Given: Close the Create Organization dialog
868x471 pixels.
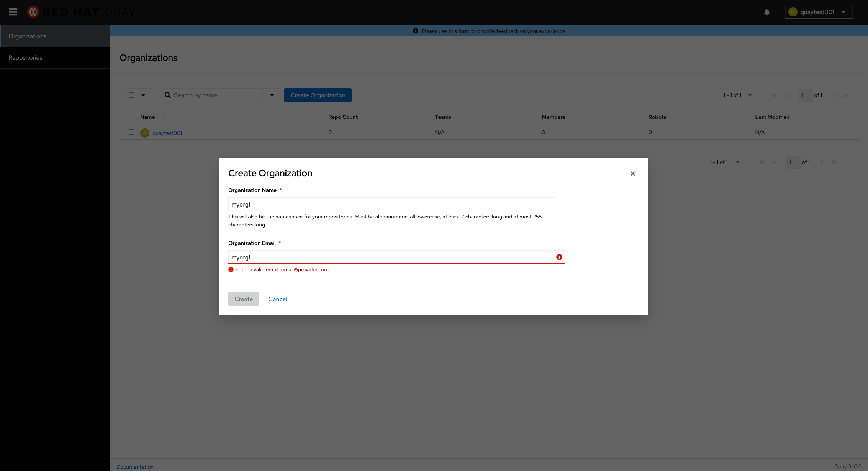Looking at the screenshot, I should pyautogui.click(x=632, y=174).
